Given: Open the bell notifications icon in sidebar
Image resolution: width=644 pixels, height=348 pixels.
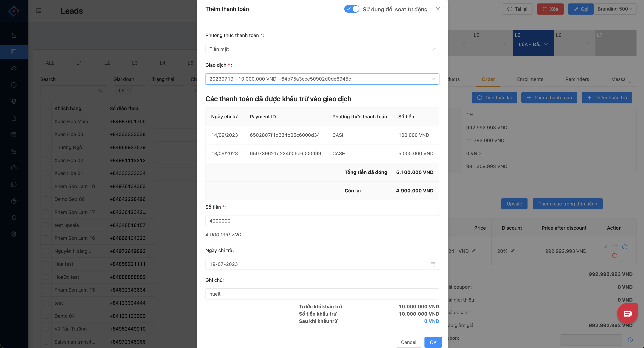Looking at the screenshot, I should (x=14, y=218).
